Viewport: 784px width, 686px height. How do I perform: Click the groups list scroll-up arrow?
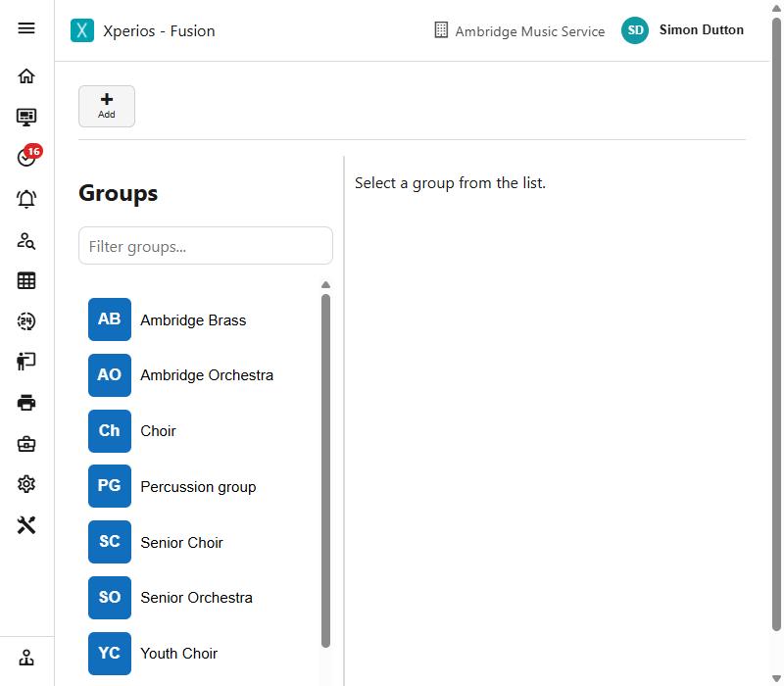pos(325,284)
